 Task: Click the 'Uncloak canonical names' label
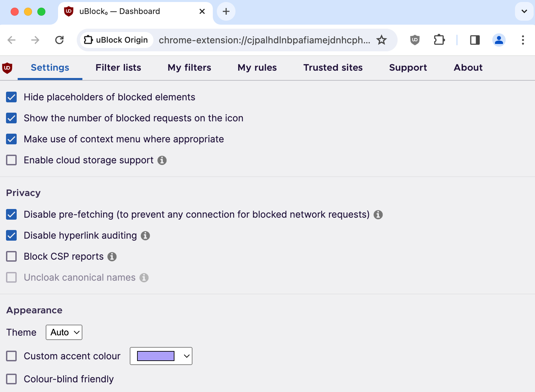(80, 278)
